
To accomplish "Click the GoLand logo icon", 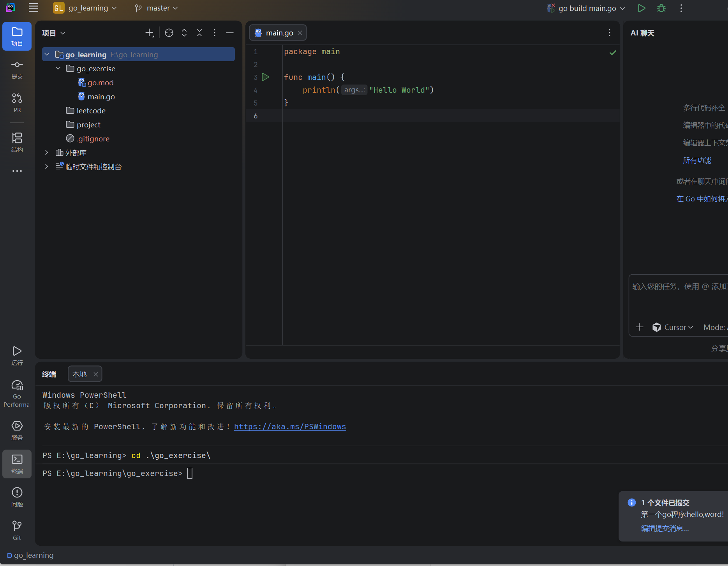I will point(11,7).
